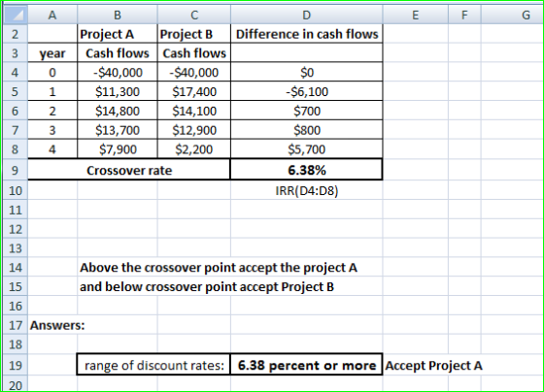
Task: Click the $13,700 cell
Action: click(x=118, y=130)
